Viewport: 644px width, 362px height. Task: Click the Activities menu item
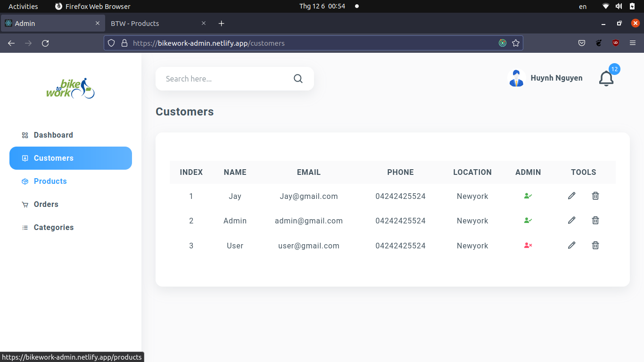(23, 6)
